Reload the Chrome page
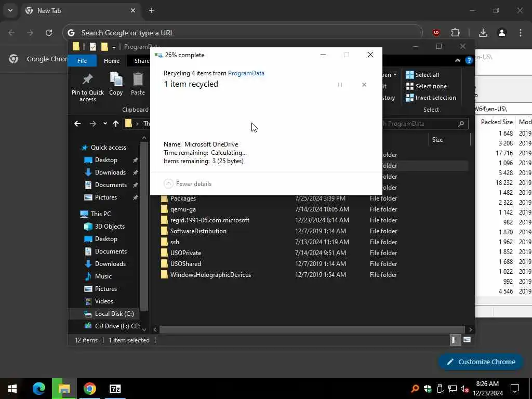532x399 pixels. click(49, 33)
